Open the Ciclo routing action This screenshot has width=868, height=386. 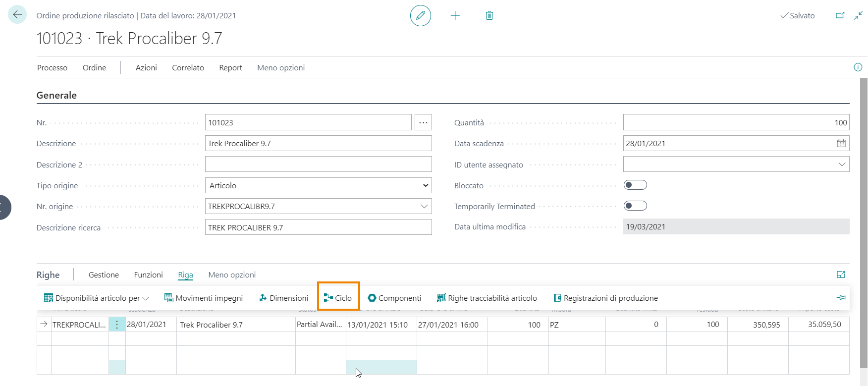point(338,298)
